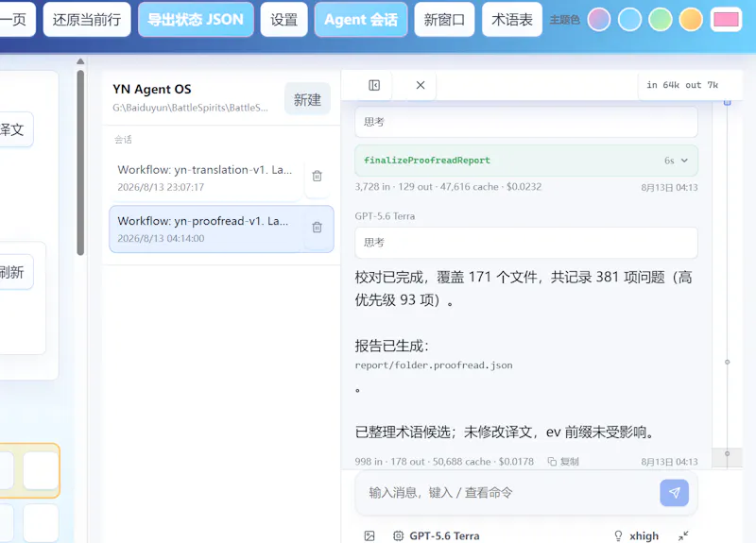Expand the first 思考 block
The height and width of the screenshot is (543, 756).
click(x=526, y=122)
